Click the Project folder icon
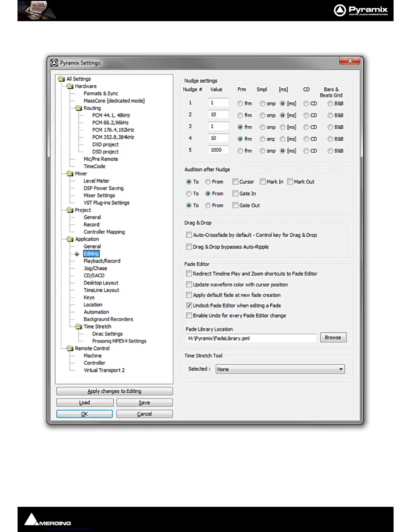The height and width of the screenshot is (532, 411). pos(70,210)
